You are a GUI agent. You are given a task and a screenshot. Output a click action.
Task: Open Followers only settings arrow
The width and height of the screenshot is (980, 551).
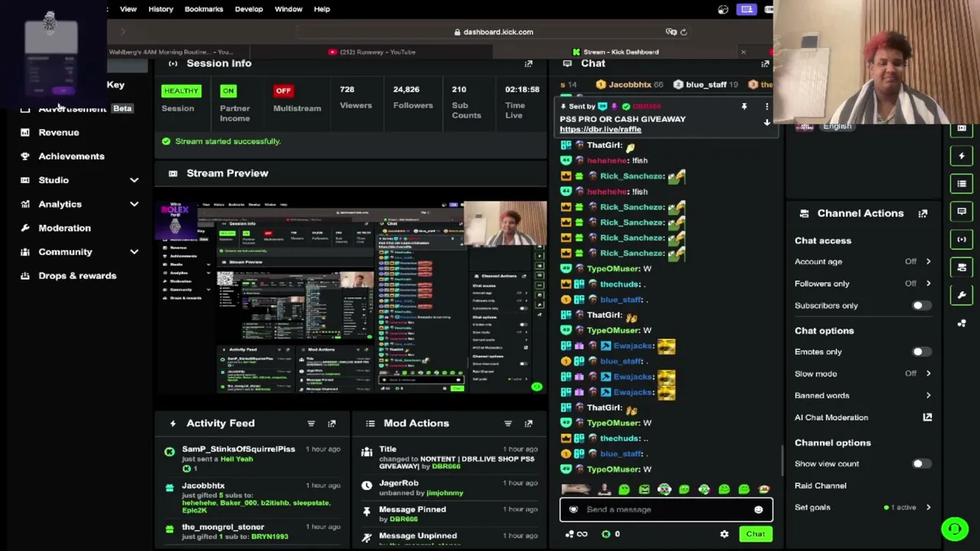[928, 284]
